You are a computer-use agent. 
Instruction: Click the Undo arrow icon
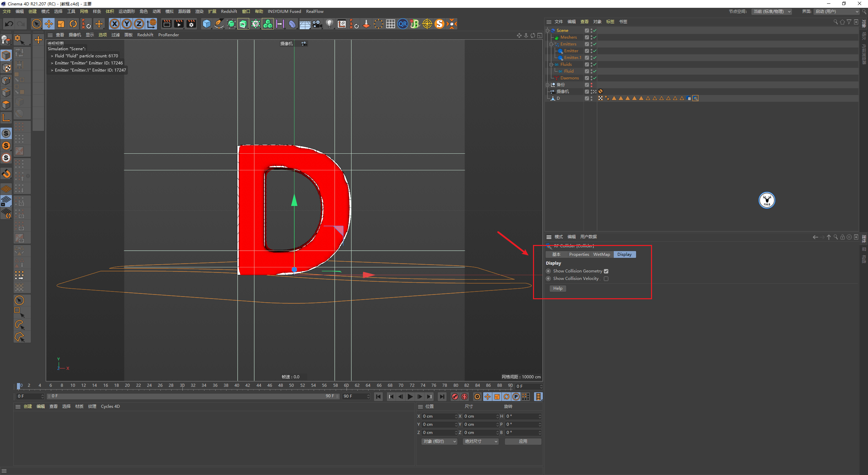tap(9, 24)
